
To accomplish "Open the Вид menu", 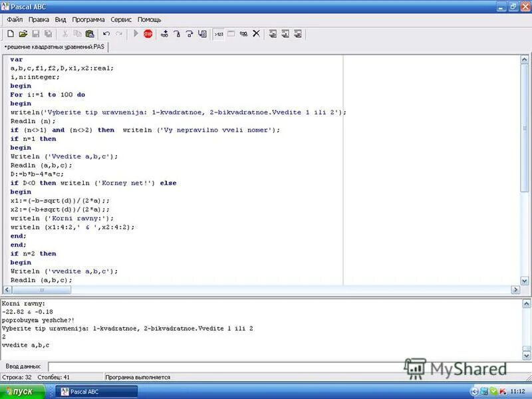I will tap(61, 20).
